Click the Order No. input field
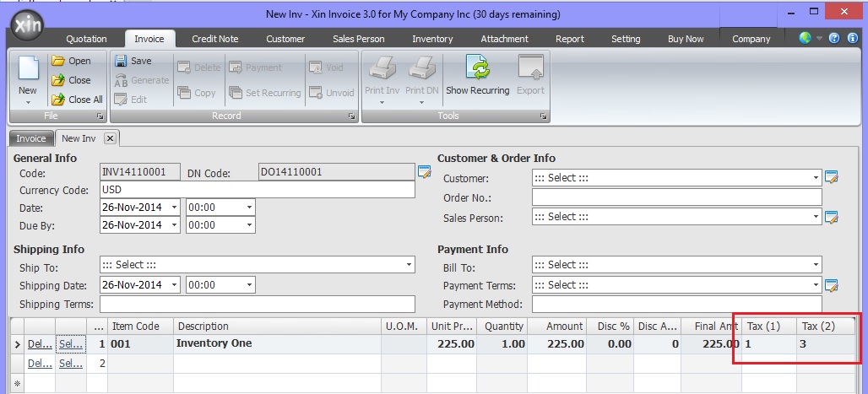868x394 pixels. (677, 197)
